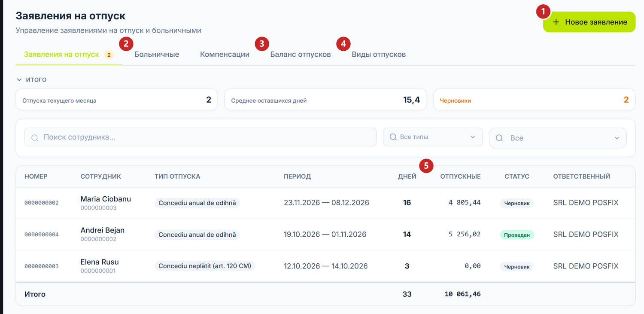Viewport: 644px width, 314px height.
Task: Click Elena Rusu's Черновик status badge
Action: 517,267
